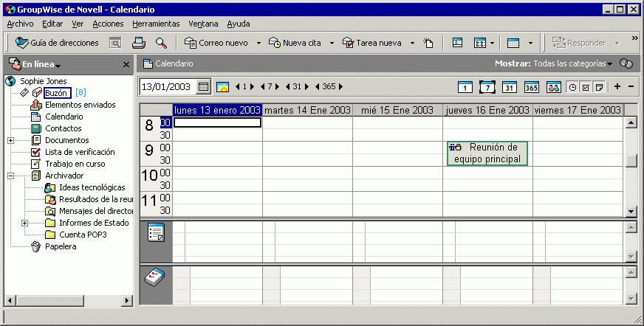Screen dimensions: 644x326
Task: Switch to year view icon labeled 365
Action: [532, 87]
